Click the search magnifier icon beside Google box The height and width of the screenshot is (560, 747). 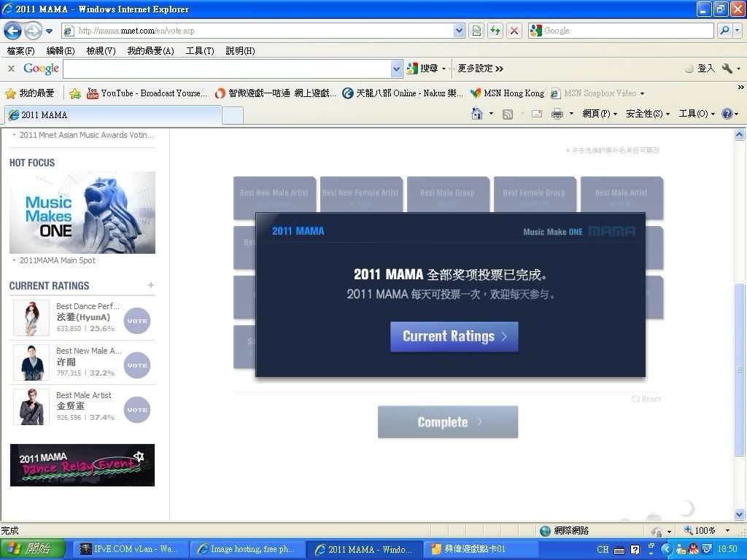coord(724,31)
